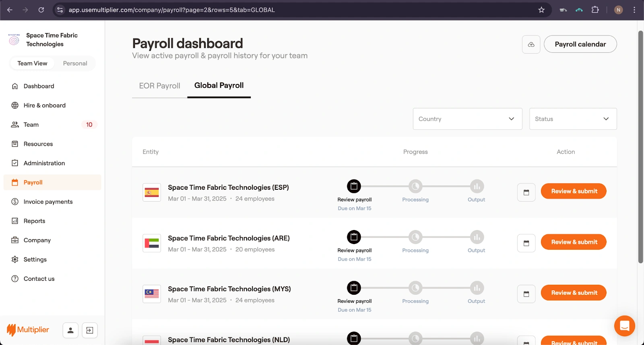Click the Spain flag thumbnail
Image resolution: width=644 pixels, height=345 pixels.
coord(152,193)
